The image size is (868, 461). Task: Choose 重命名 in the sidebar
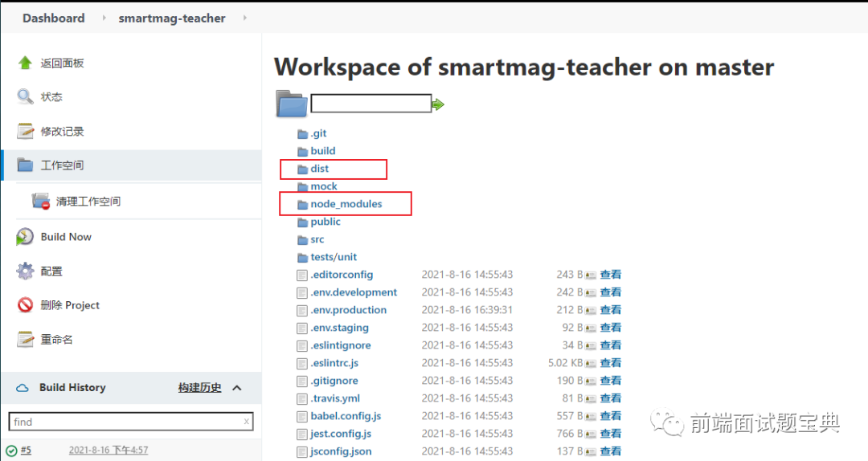click(x=56, y=339)
